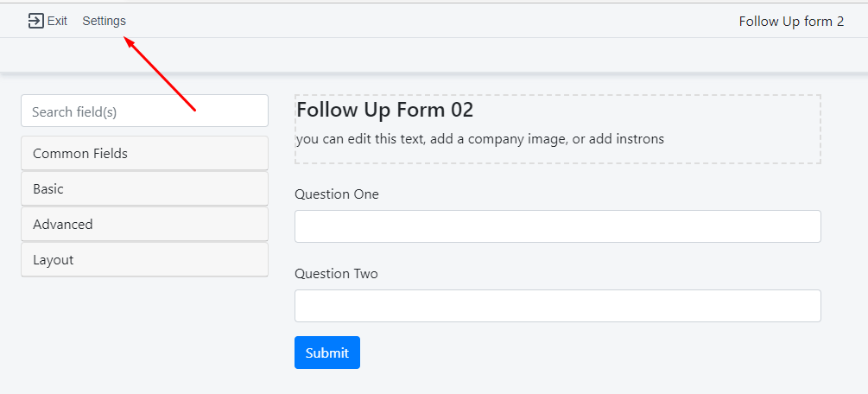Click the empty sidebar area under Layout

click(144, 337)
